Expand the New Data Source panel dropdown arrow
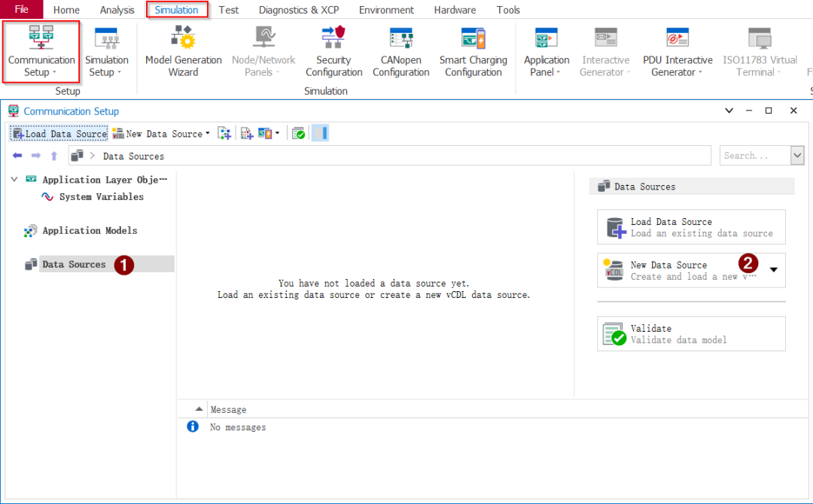Screen dimensions: 813x504 (774, 270)
